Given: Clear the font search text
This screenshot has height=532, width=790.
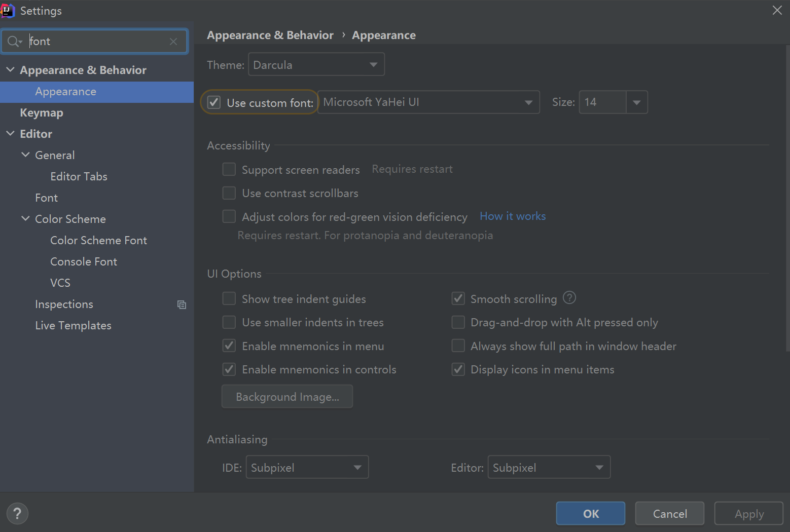Looking at the screenshot, I should (x=173, y=42).
